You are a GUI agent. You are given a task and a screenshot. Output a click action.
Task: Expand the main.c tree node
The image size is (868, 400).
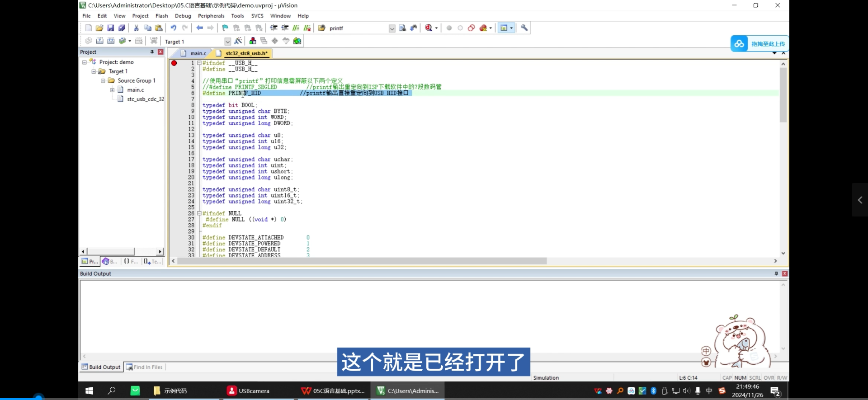click(112, 90)
